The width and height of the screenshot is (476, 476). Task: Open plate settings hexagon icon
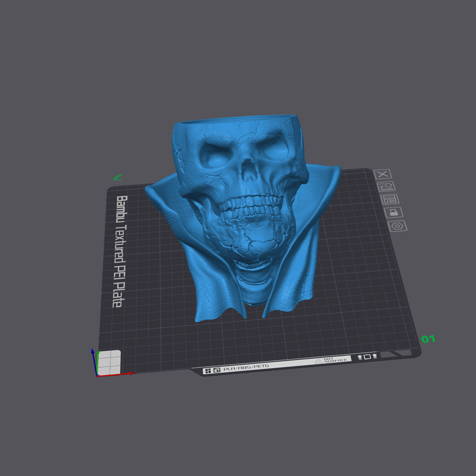pos(398,226)
